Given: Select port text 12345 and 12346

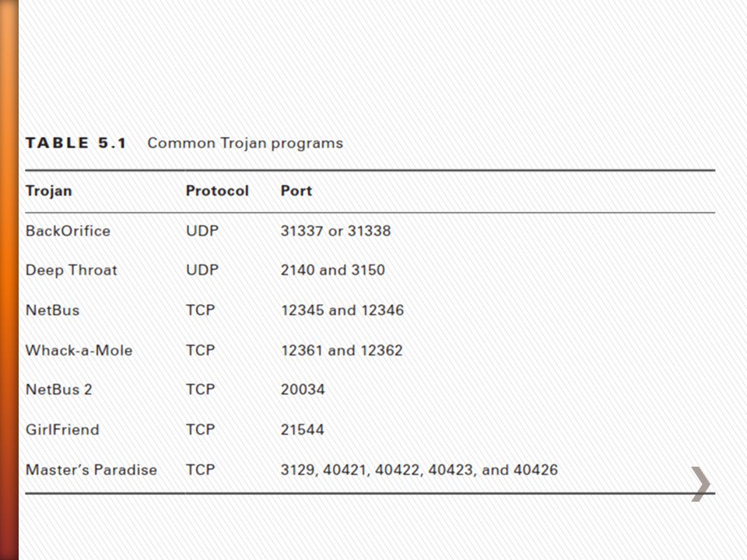Looking at the screenshot, I should [x=342, y=310].
